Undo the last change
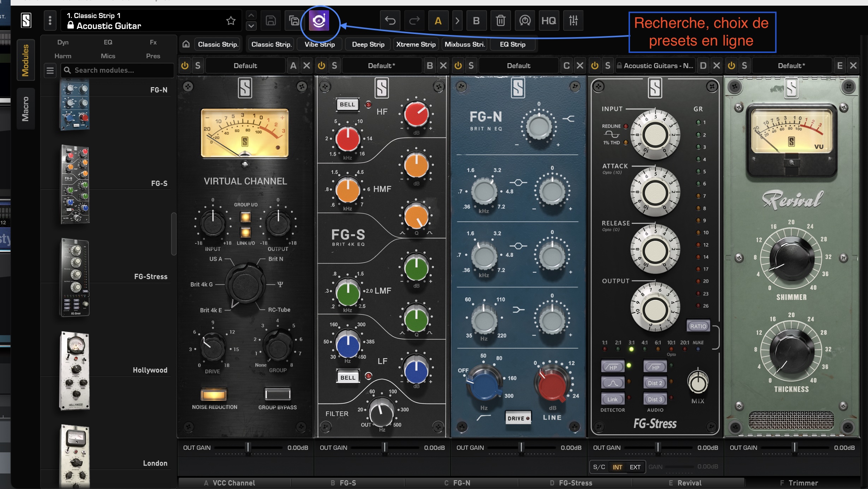Image resolution: width=868 pixels, height=489 pixels. [x=390, y=21]
